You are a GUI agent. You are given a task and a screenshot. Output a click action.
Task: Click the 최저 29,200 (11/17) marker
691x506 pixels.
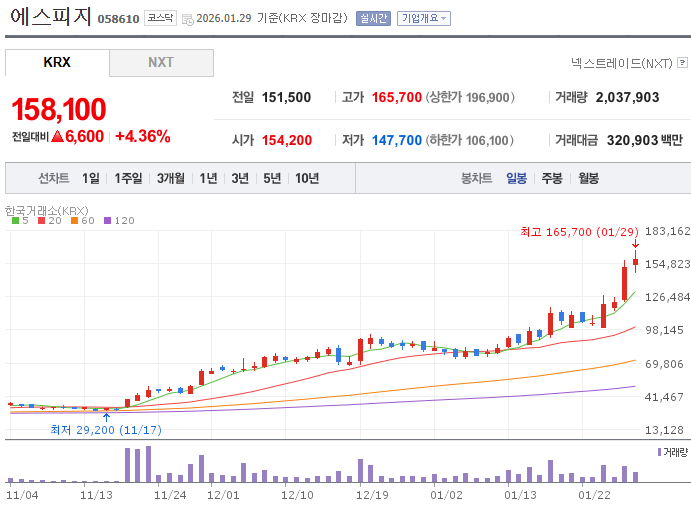[106, 430]
